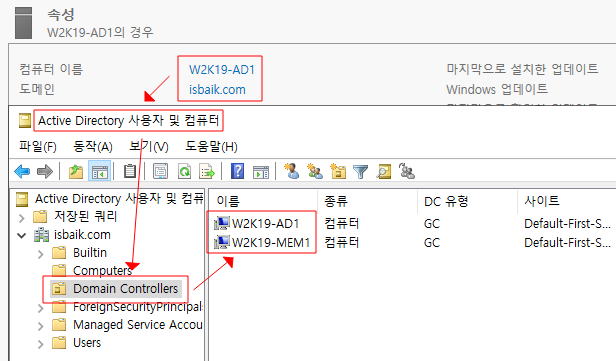Open the 파일(F) menu
The height and width of the screenshot is (361, 616).
click(38, 147)
